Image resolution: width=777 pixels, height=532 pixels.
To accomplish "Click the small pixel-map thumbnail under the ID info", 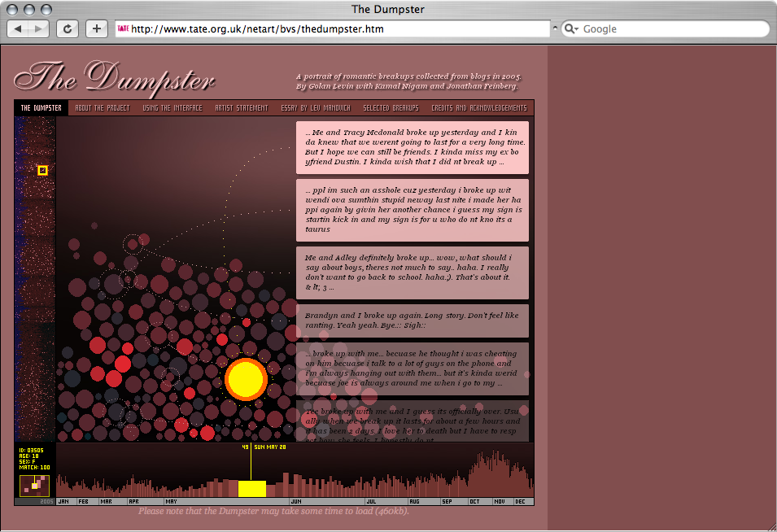I will pos(34,486).
